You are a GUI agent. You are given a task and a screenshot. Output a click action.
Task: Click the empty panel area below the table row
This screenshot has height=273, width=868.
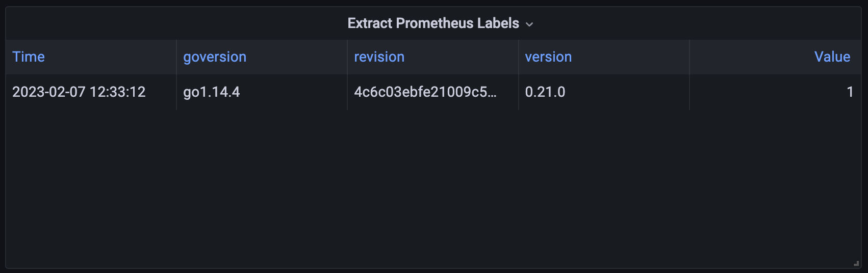click(x=433, y=188)
